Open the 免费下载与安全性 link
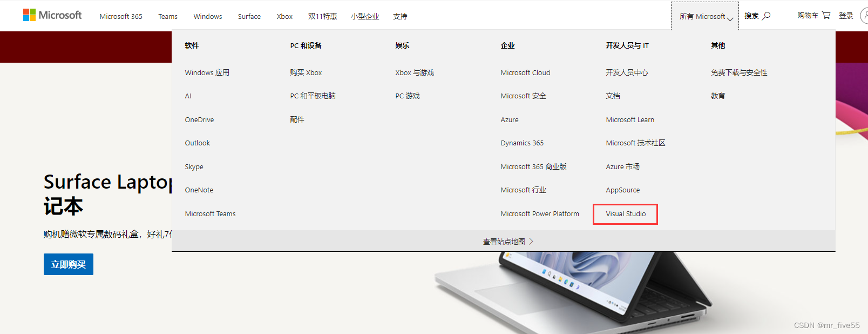This screenshot has height=334, width=868. [x=739, y=72]
